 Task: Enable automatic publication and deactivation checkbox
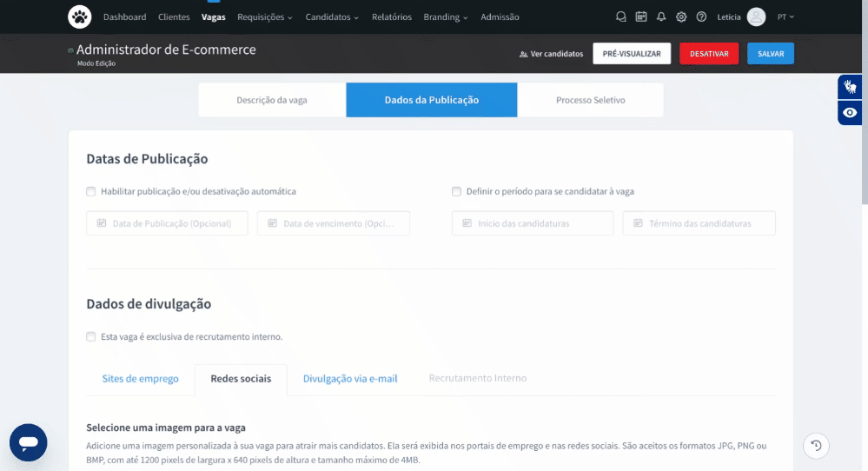[91, 191]
